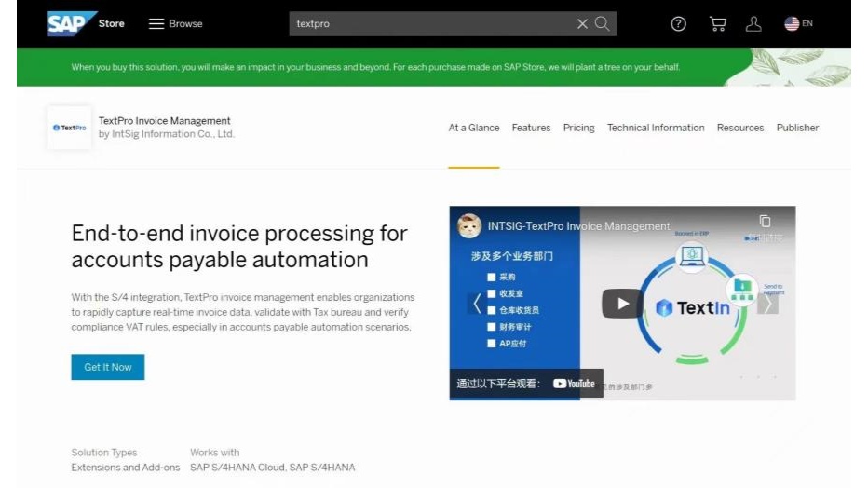Viewport: 868px width, 488px height.
Task: Open video title INTSIG-TextPro Invoice Management
Action: 578,225
